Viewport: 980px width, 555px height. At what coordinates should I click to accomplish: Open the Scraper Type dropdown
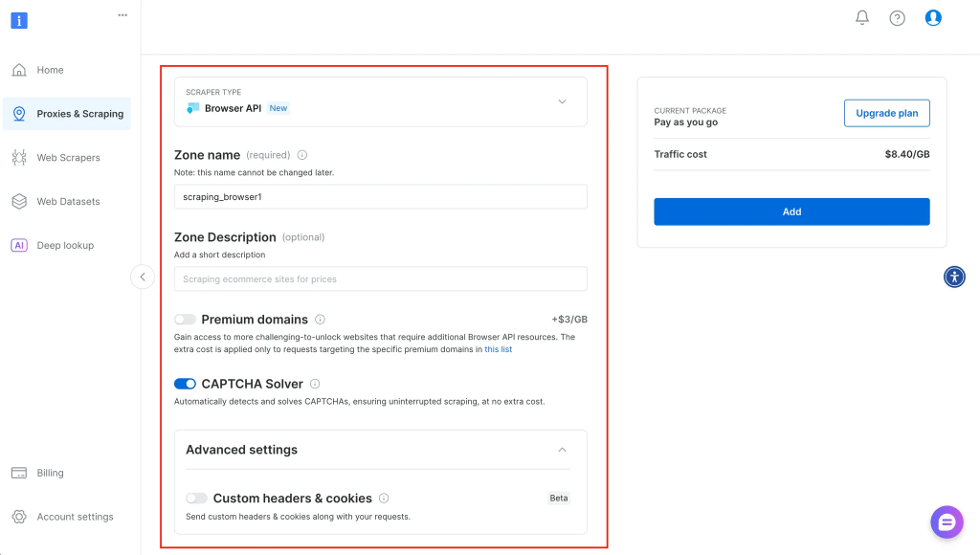(562, 101)
